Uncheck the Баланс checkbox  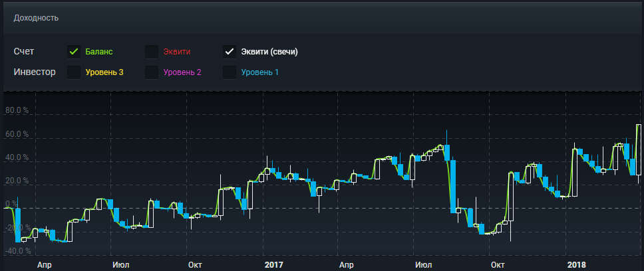[x=74, y=52]
